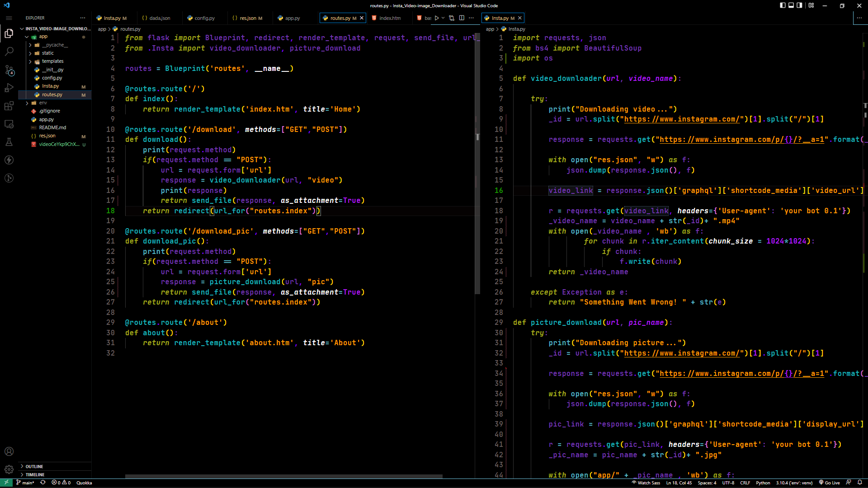The image size is (868, 488).
Task: Open the Search view in activity bar
Action: (9, 52)
